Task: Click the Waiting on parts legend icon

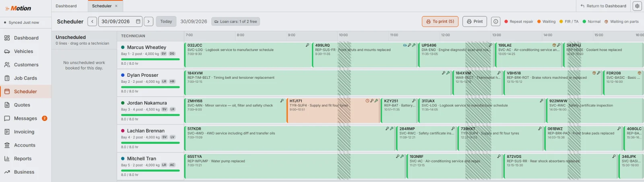Action: pyautogui.click(x=606, y=22)
